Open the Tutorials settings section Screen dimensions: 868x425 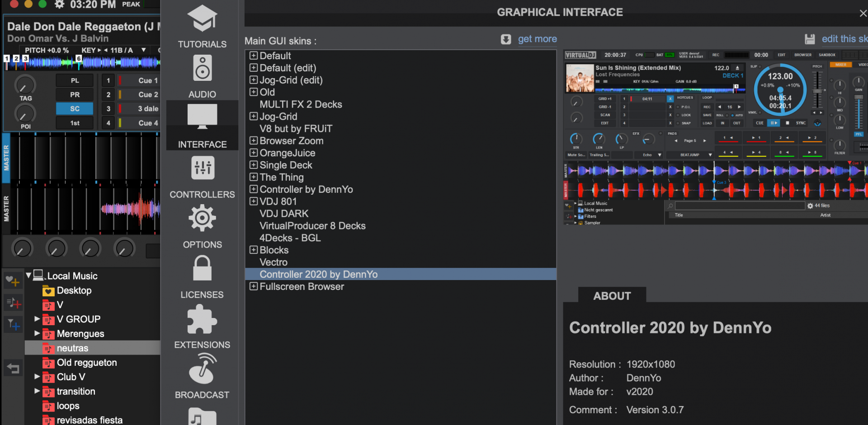[x=202, y=26]
